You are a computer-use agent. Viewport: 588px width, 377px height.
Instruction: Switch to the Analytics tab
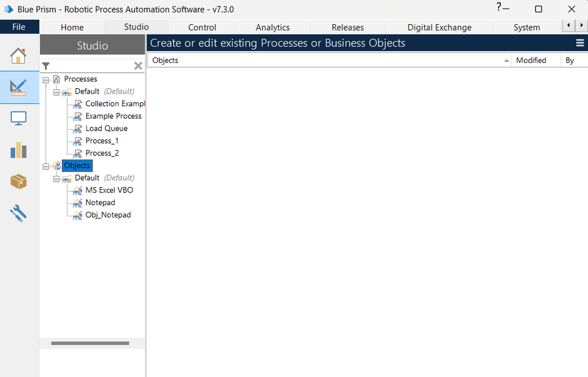click(273, 28)
